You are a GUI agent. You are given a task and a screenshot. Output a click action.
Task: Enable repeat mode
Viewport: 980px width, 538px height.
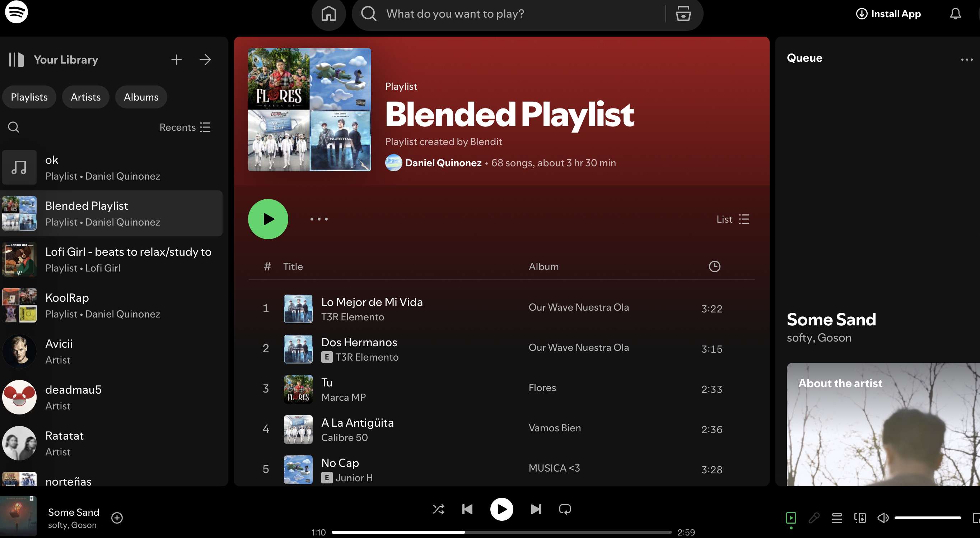565,509
